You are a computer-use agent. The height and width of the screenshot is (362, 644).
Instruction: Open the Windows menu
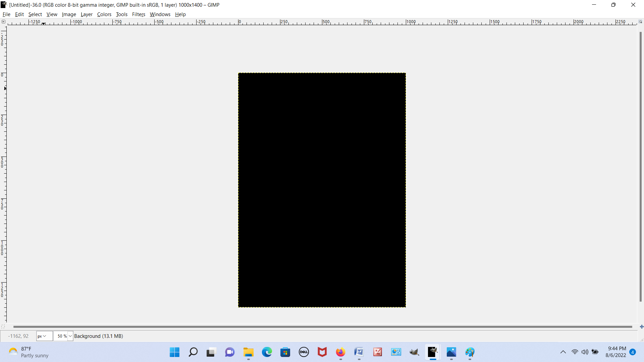[160, 14]
